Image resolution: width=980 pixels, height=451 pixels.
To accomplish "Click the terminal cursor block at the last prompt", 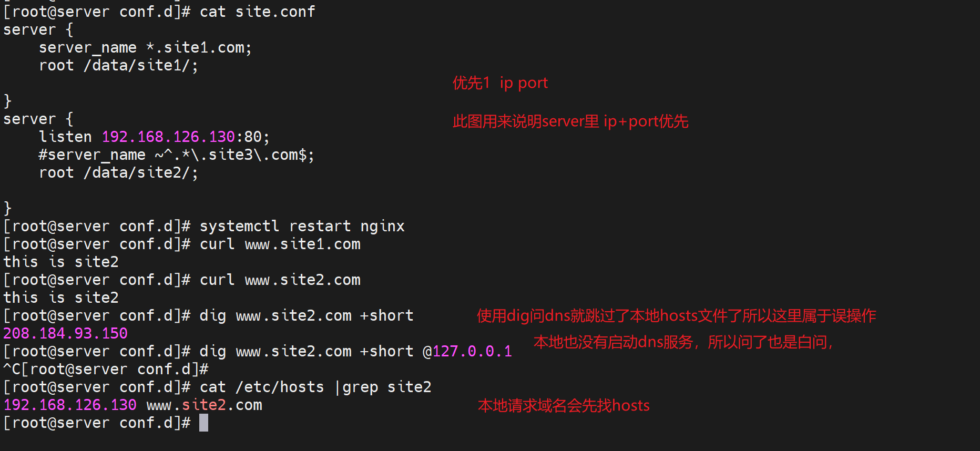I will (204, 423).
